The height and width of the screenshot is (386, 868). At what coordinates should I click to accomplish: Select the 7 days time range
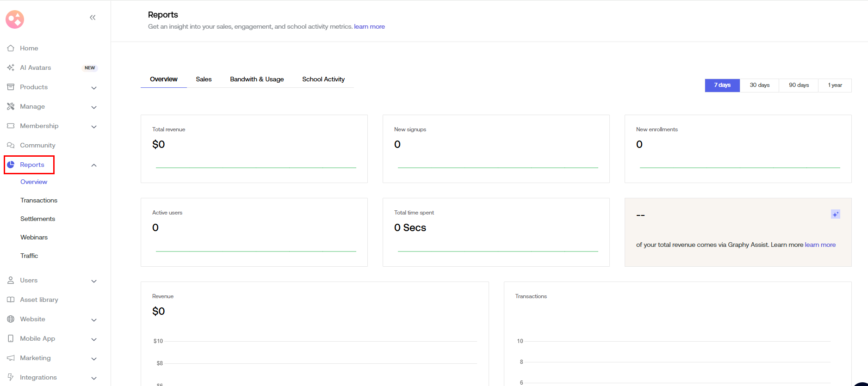pyautogui.click(x=722, y=85)
